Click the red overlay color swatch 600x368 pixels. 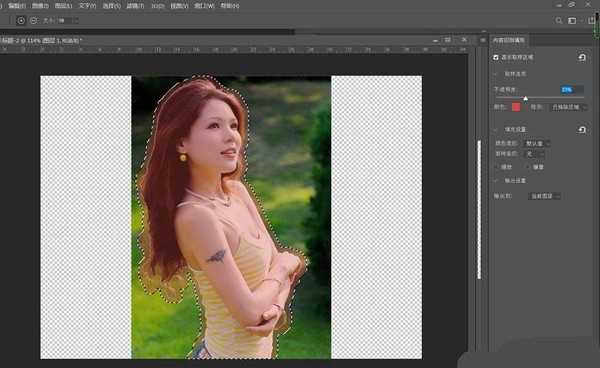516,107
